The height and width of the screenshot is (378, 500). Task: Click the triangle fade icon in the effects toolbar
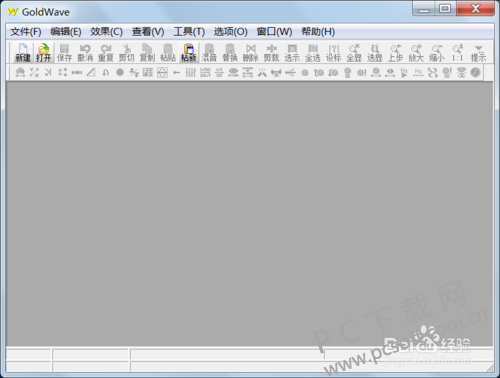[91, 72]
